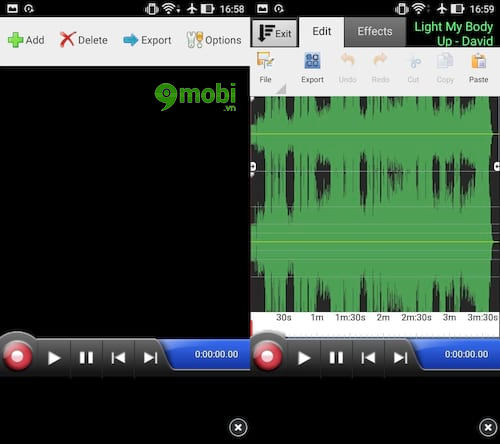Start recording in the left screen
Viewport: 500px width, 444px height.
tap(17, 357)
